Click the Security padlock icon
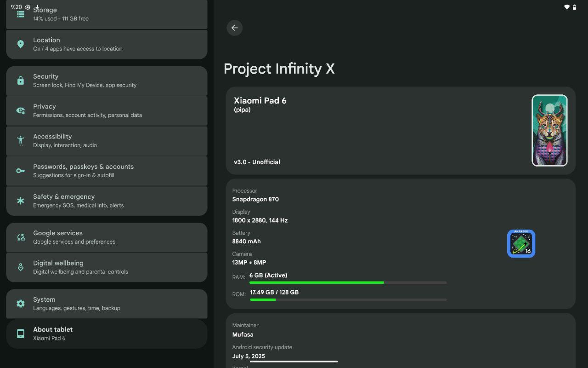588x368 pixels. 20,80
